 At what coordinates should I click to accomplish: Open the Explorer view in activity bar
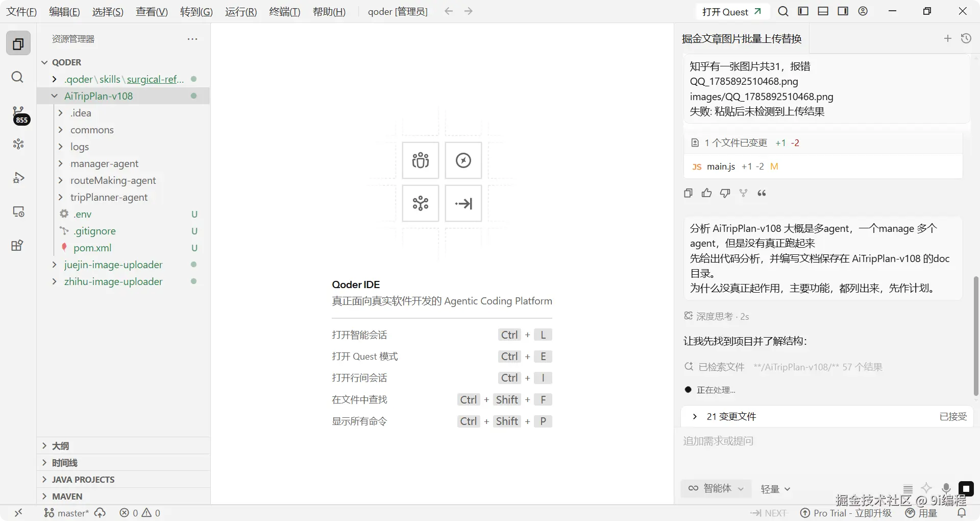(x=18, y=43)
